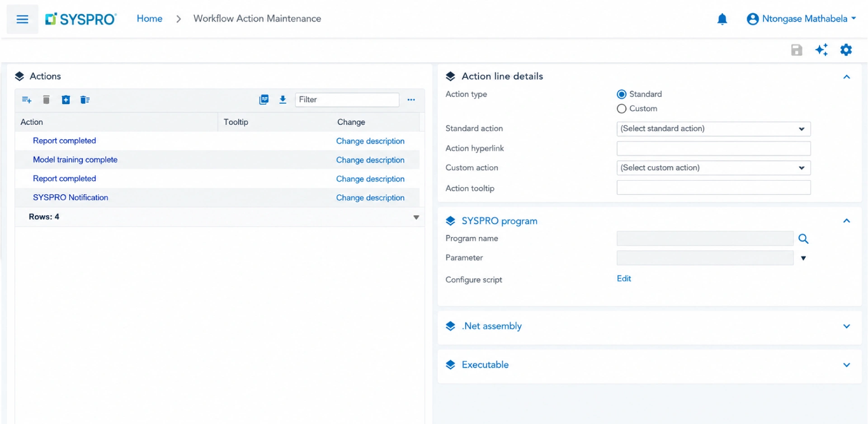The width and height of the screenshot is (868, 424).
Task: Open the Standard action dropdown
Action: coord(713,129)
